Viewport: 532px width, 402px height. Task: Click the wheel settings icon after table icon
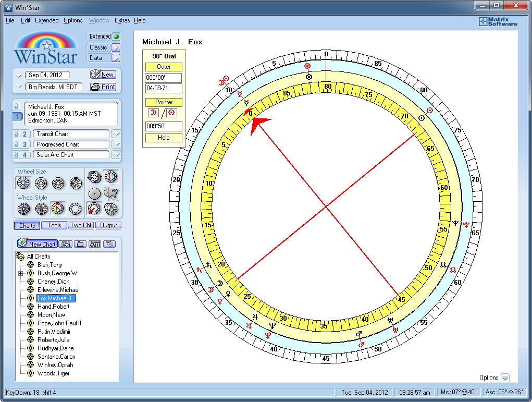109,244
